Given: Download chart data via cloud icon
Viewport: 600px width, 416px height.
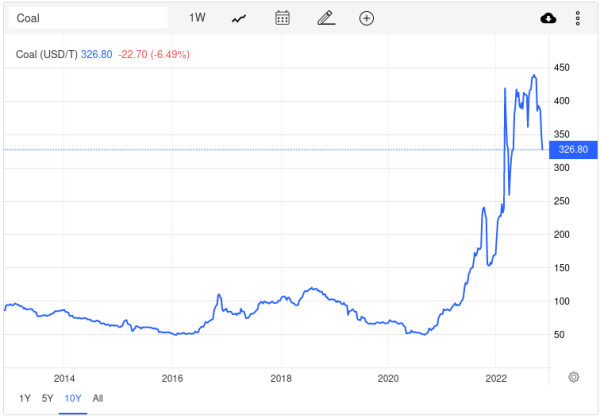Looking at the screenshot, I should [x=547, y=18].
